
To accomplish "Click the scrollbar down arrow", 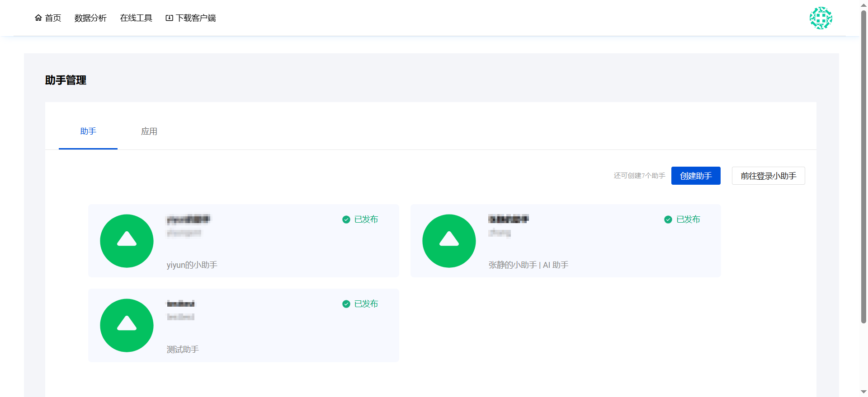I will 863,392.
